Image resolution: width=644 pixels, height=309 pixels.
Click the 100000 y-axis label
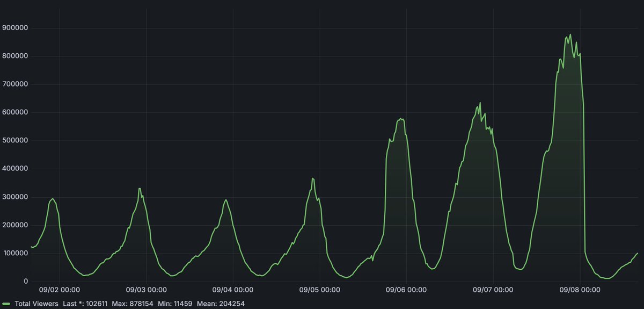15,254
